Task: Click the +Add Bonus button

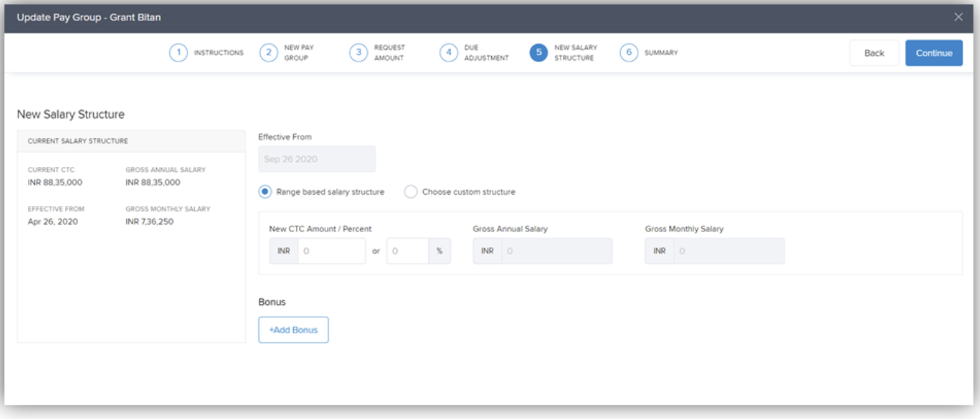Action: pos(293,330)
